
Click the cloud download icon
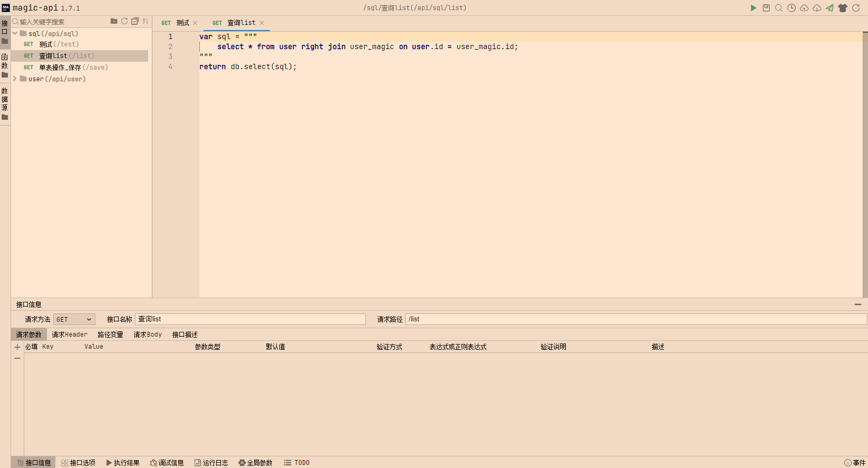817,8
